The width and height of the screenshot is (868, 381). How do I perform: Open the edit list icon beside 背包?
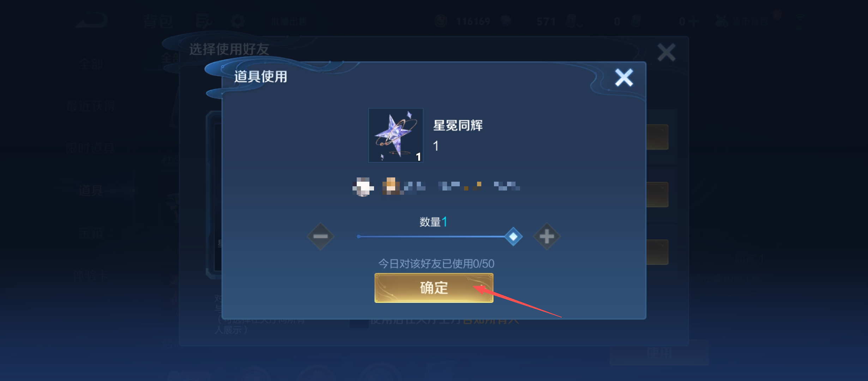tap(204, 21)
